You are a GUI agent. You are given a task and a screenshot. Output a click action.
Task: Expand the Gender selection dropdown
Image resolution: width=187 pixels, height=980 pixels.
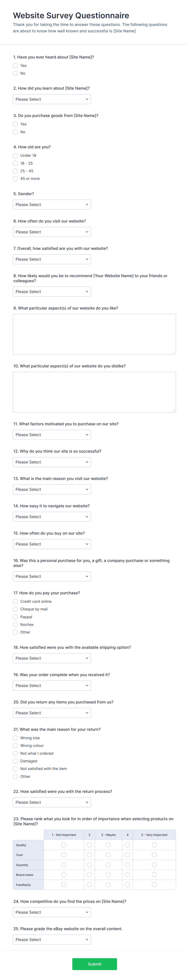52,204
